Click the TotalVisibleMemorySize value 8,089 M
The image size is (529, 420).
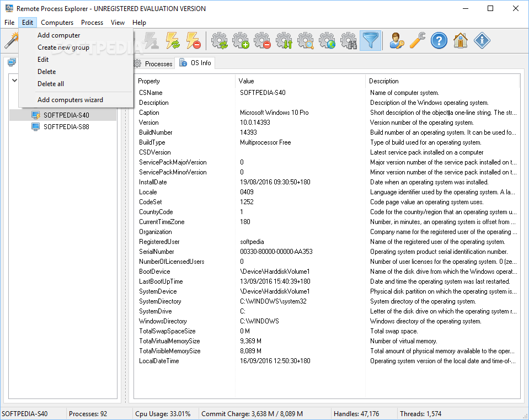coord(250,351)
